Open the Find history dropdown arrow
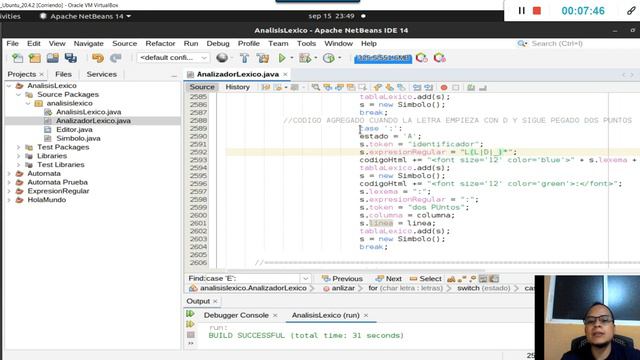This screenshot has width=640, height=360. pyautogui.click(x=305, y=279)
